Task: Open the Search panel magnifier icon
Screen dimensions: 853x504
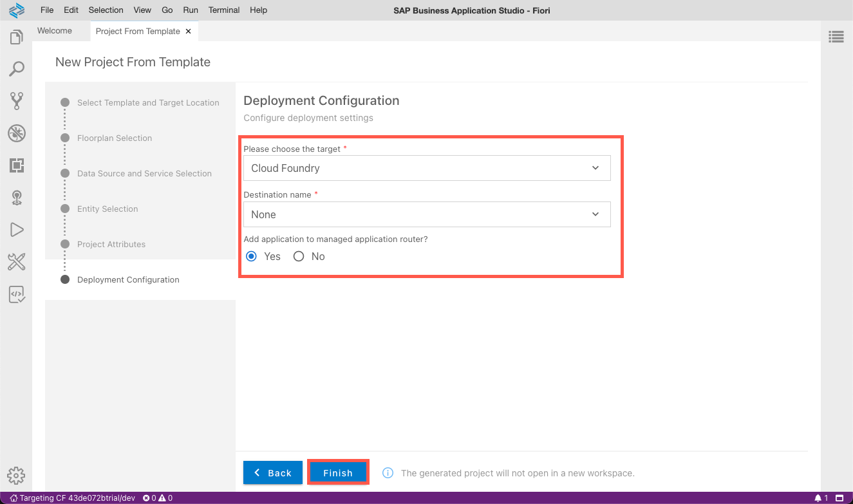Action: 16,69
